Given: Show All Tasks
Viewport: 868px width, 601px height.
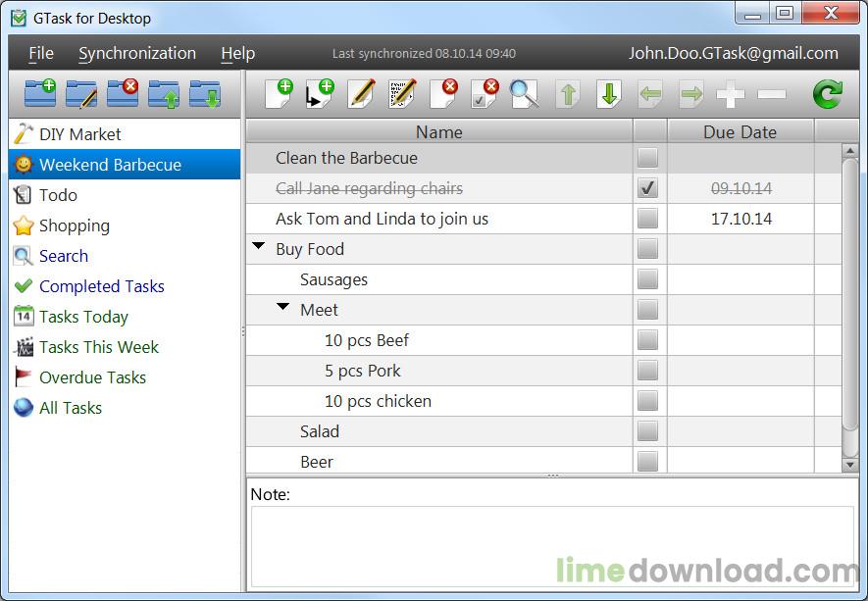Looking at the screenshot, I should [x=126, y=408].
